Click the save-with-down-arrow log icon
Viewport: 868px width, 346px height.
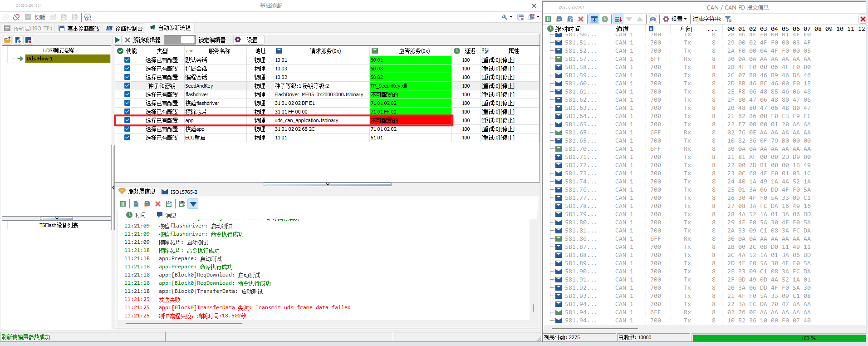(x=182, y=204)
